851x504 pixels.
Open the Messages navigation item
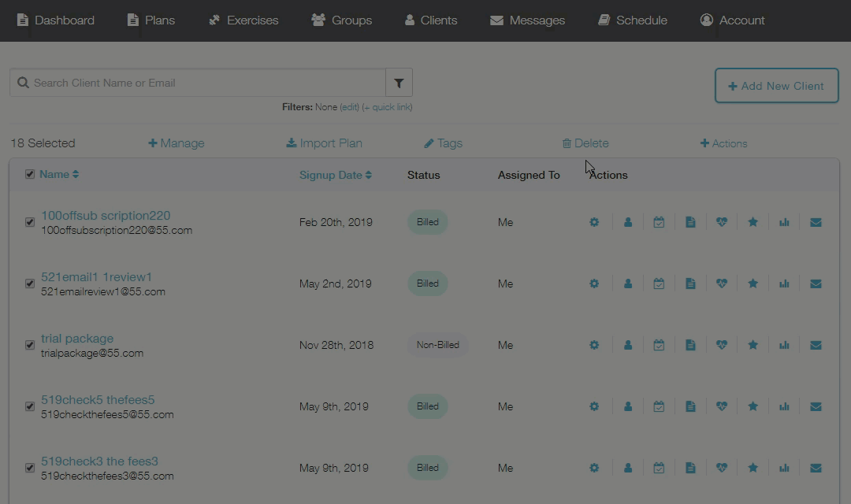527,20
